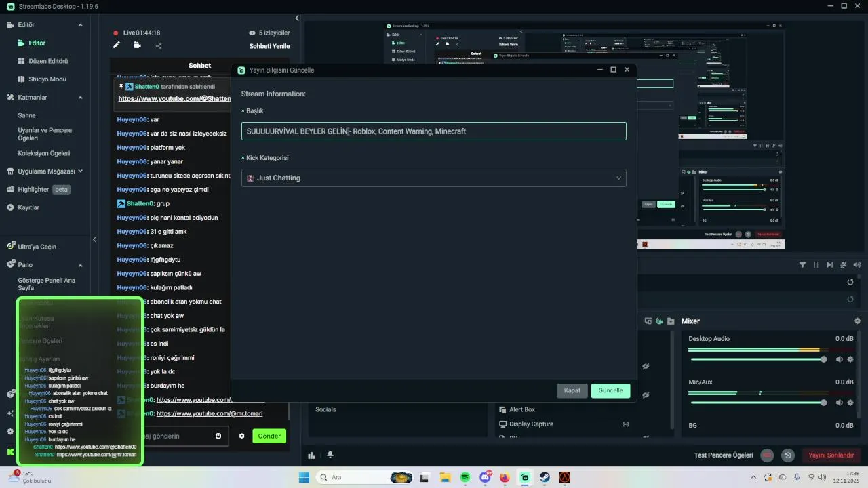Toggle mute alerts speaker icon
Image resolution: width=868 pixels, height=488 pixels.
click(x=857, y=265)
